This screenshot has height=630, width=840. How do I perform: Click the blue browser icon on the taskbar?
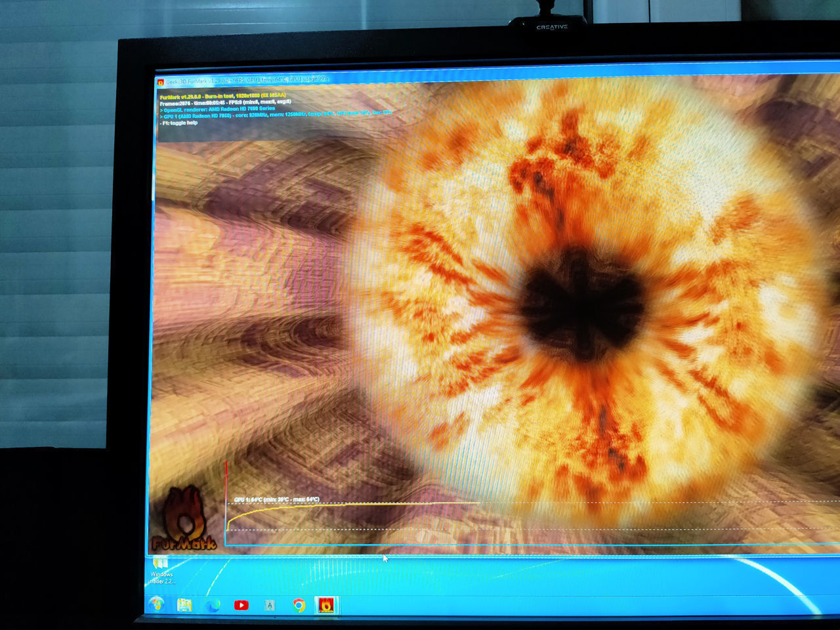click(x=213, y=605)
